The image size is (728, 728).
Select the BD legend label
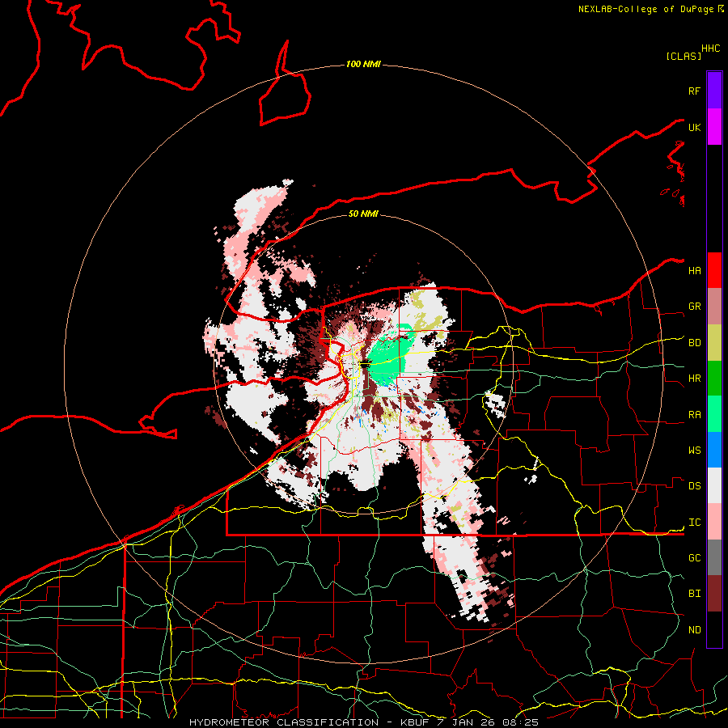tap(694, 343)
